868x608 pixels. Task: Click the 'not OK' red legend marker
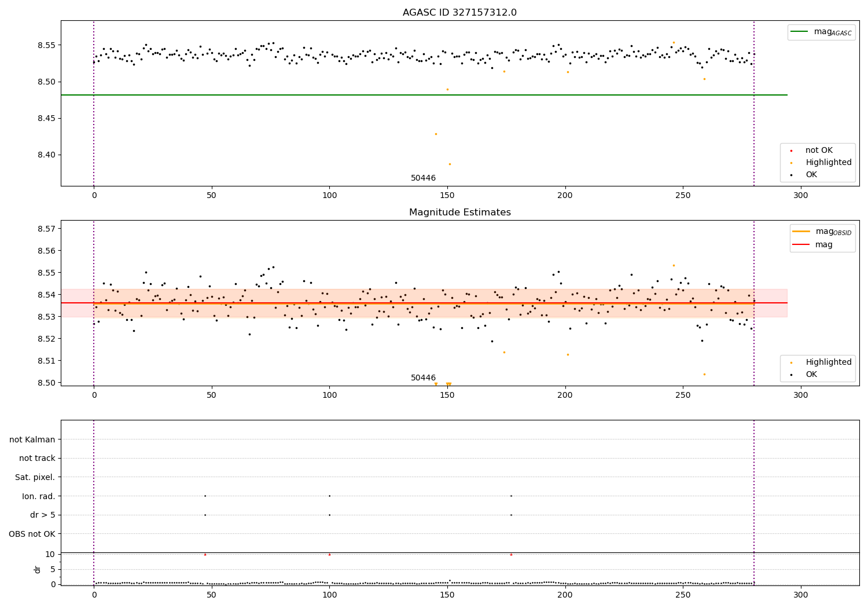point(791,151)
